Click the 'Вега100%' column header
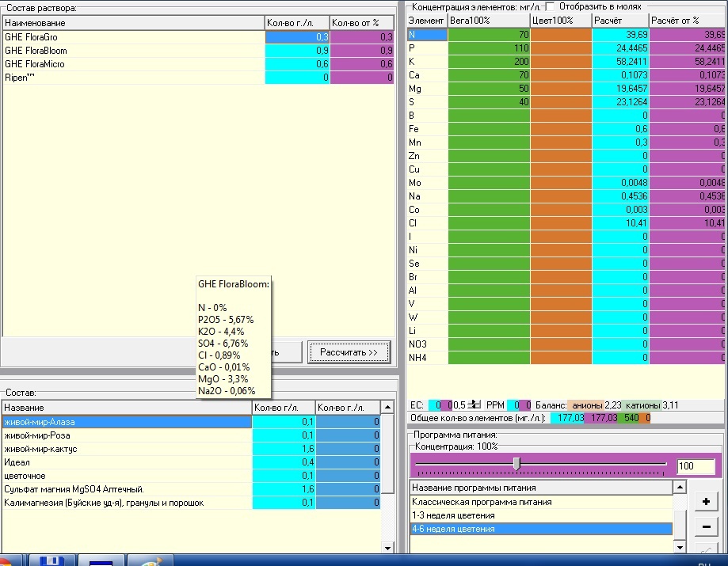This screenshot has height=566, width=728. [x=488, y=19]
